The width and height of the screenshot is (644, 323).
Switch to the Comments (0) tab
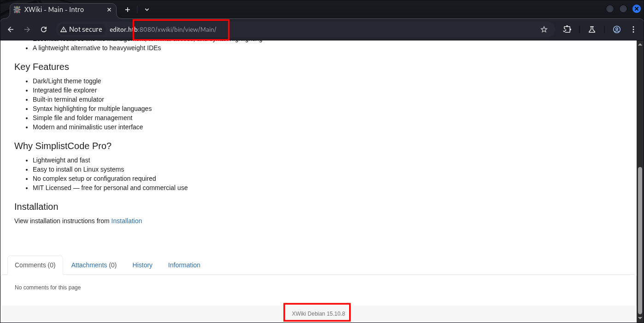[x=35, y=265]
